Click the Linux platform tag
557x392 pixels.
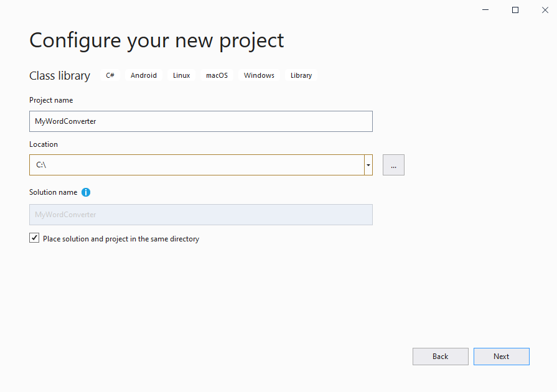coord(182,75)
